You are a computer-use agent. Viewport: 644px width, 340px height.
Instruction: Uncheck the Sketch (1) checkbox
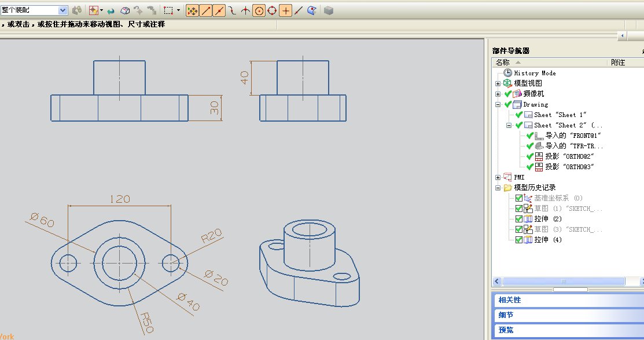click(x=519, y=209)
